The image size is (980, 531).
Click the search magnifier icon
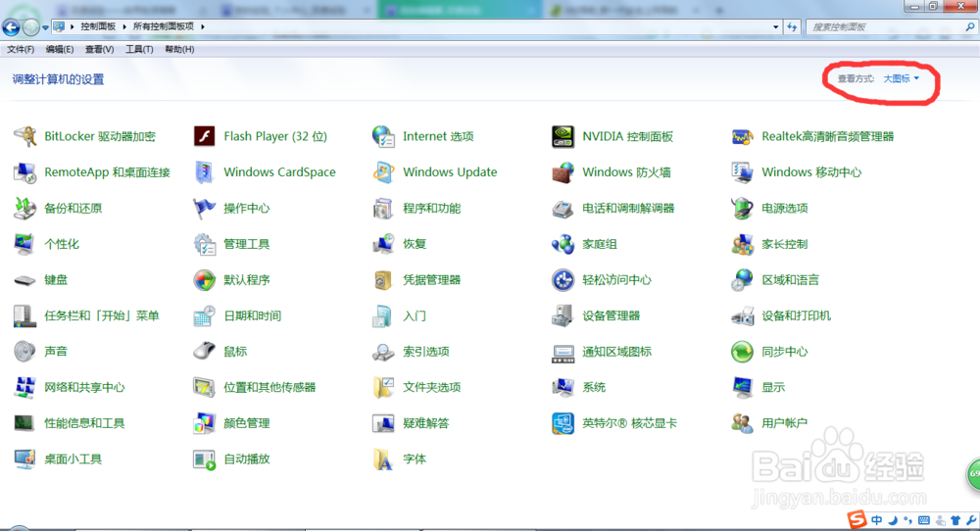pyautogui.click(x=970, y=26)
